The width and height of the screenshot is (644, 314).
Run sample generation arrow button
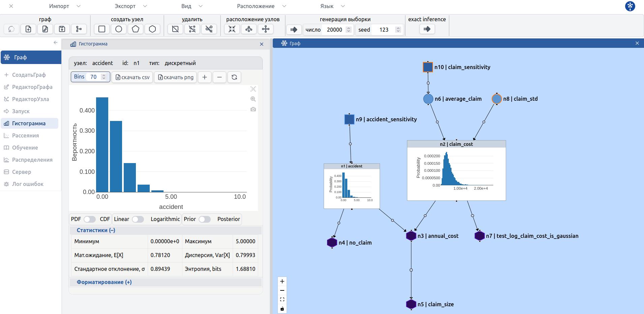294,30
